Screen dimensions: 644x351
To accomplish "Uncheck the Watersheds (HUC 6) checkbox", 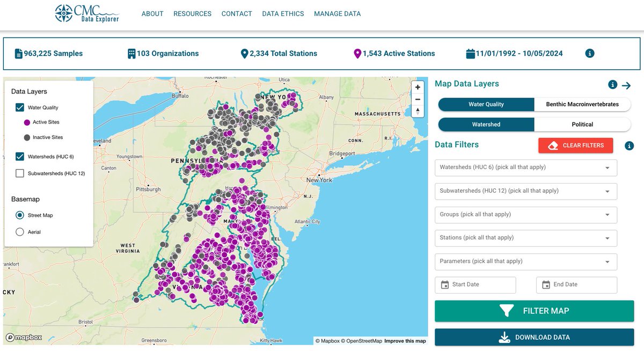I will click(20, 157).
